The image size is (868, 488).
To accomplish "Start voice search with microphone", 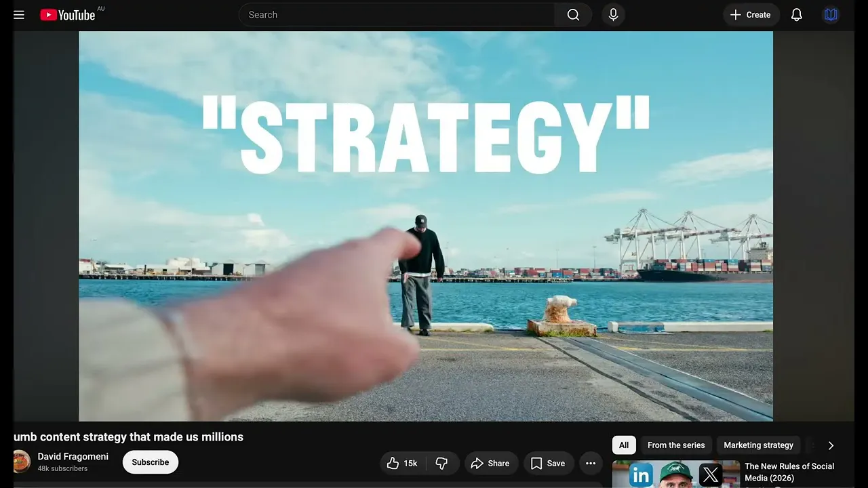I will (x=613, y=15).
